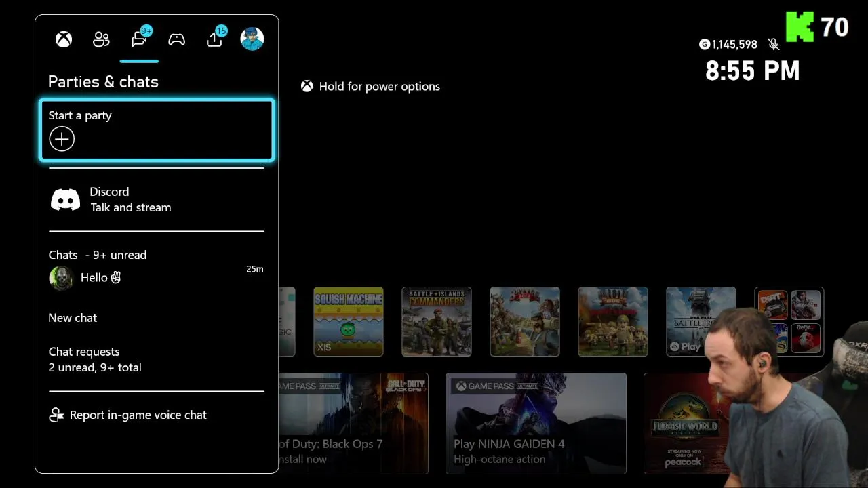Open the profile avatar tab

(252, 39)
